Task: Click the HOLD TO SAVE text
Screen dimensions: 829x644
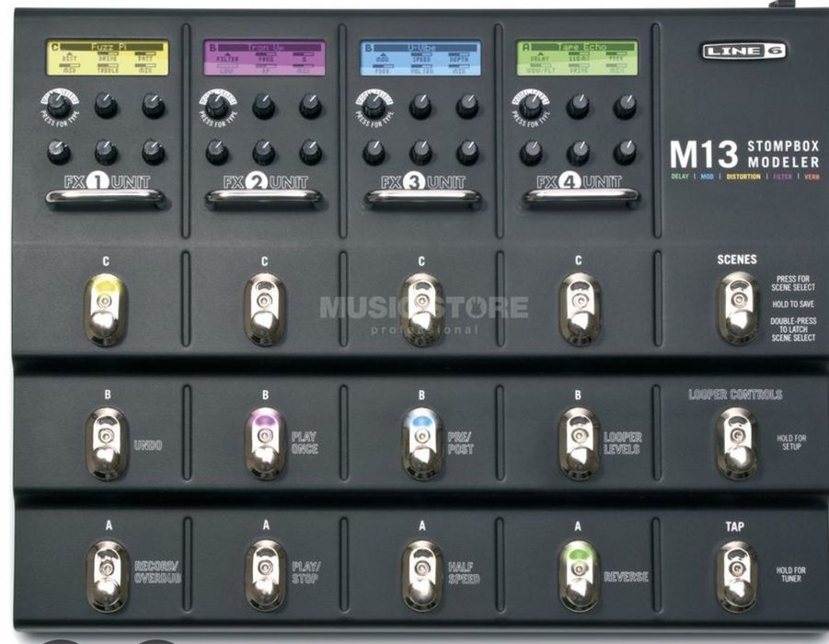Action: click(793, 304)
